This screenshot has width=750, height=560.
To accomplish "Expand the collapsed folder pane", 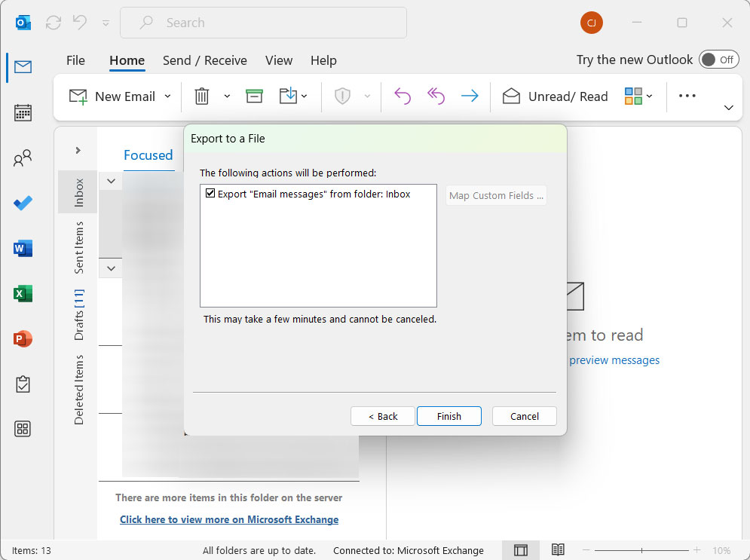I will [78, 151].
